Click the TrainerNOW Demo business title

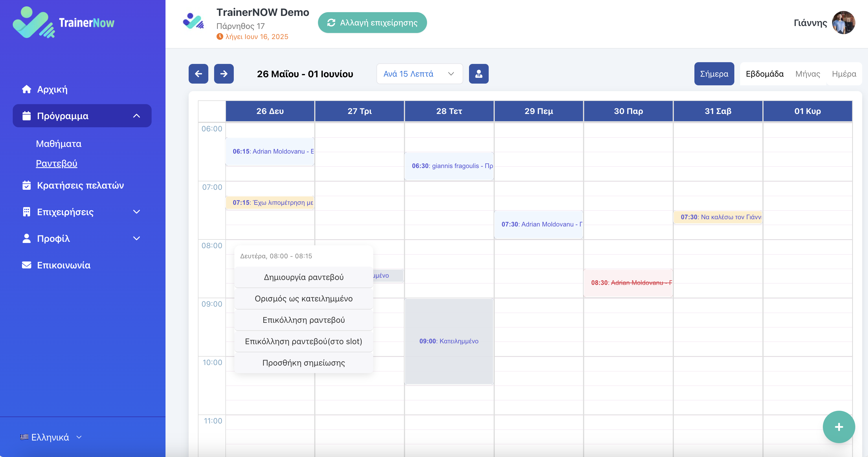(x=263, y=12)
